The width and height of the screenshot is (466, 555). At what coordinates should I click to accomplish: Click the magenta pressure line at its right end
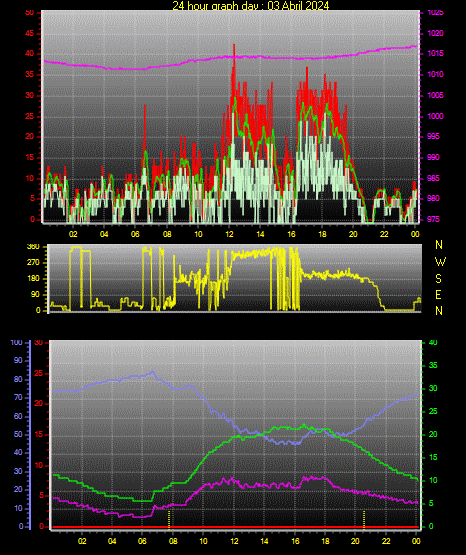(x=415, y=46)
